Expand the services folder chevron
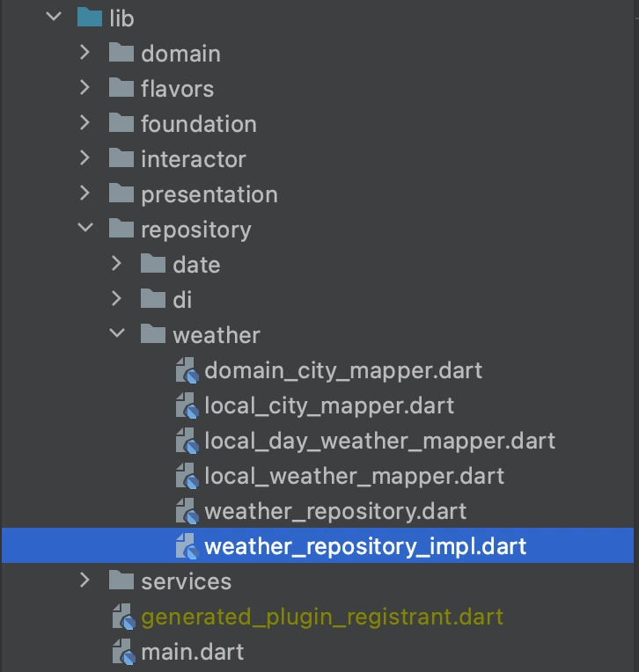This screenshot has height=672, width=639. pyautogui.click(x=84, y=580)
